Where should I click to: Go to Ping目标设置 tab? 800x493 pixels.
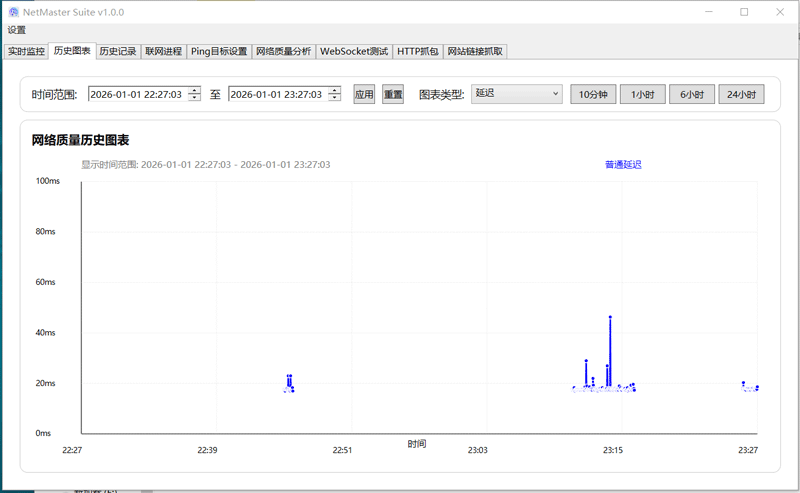pyautogui.click(x=219, y=51)
